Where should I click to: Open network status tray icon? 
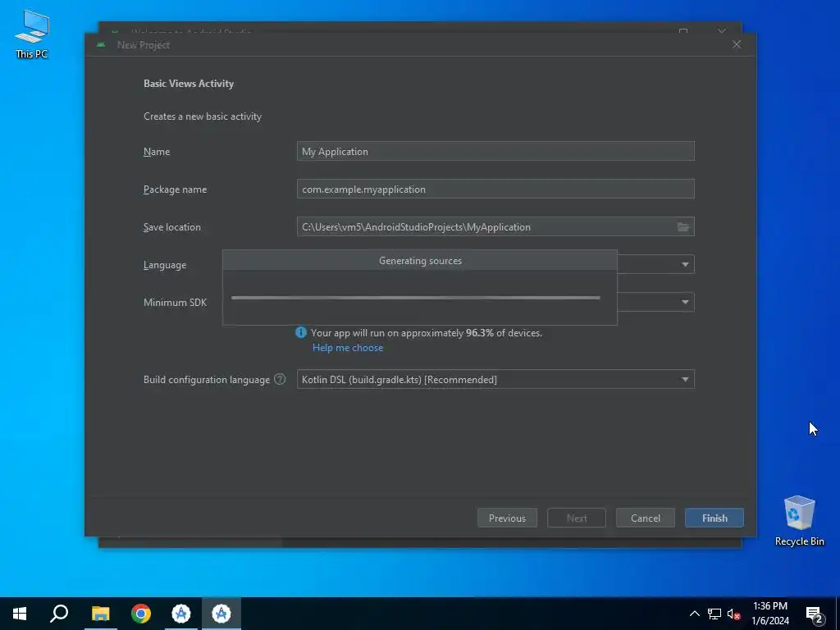coord(714,614)
